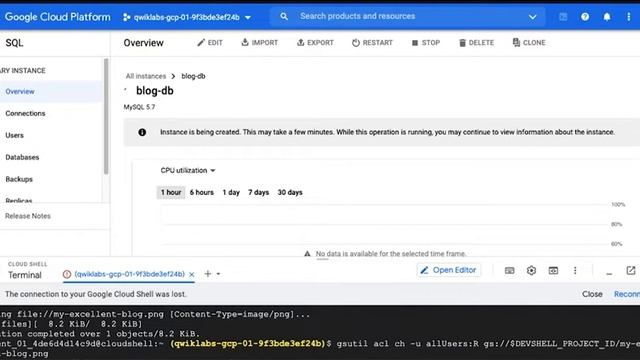Select the 7 days time range
The image size is (640, 360).
click(258, 192)
